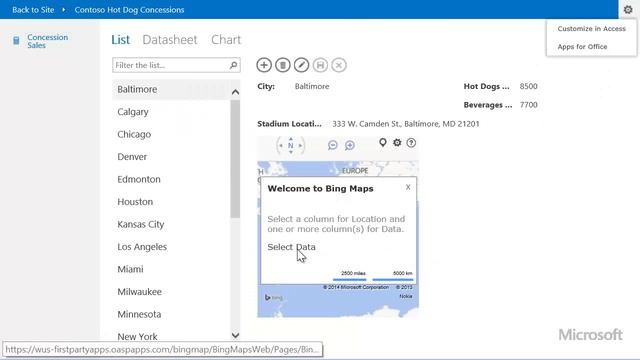Image resolution: width=640 pixels, height=360 pixels.
Task: Select Miami in the city list
Action: pyautogui.click(x=171, y=269)
